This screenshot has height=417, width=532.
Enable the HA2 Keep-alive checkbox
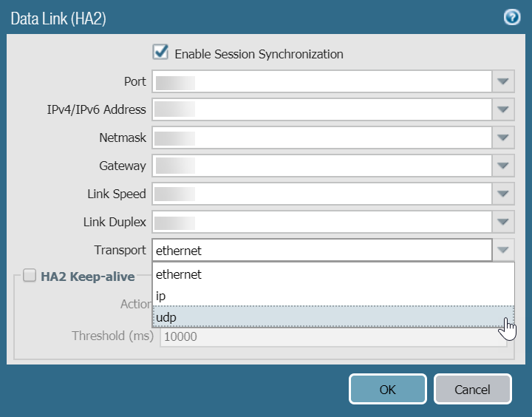pos(30,276)
